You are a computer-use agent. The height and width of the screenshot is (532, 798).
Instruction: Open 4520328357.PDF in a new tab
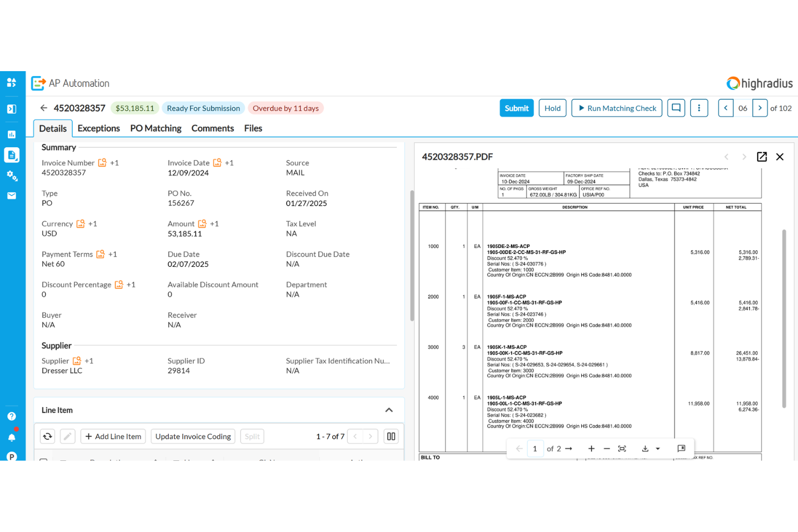(x=762, y=157)
